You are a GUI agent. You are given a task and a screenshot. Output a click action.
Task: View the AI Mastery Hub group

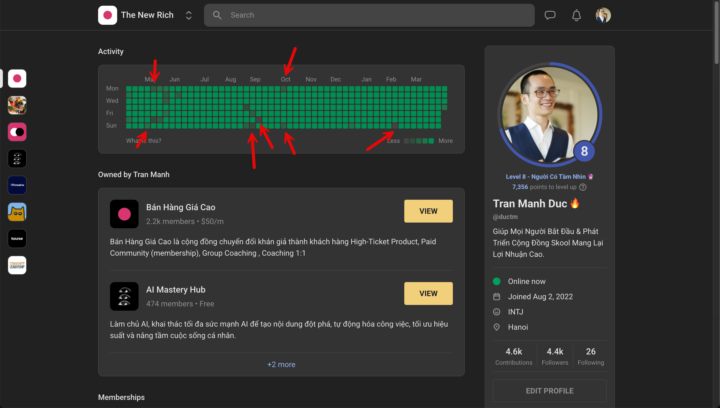pos(428,293)
